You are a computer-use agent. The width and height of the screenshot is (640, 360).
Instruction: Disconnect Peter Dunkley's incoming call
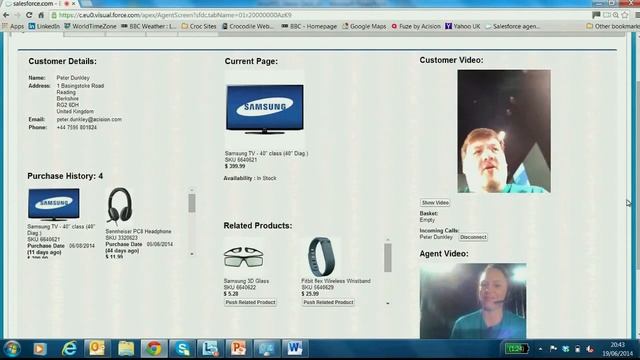(x=473, y=237)
